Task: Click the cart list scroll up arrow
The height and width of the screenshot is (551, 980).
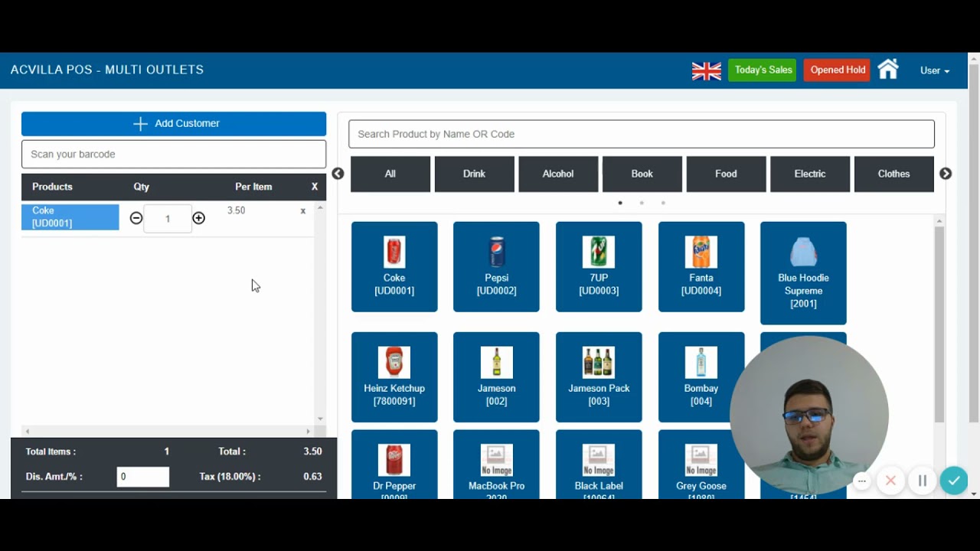Action: click(320, 207)
